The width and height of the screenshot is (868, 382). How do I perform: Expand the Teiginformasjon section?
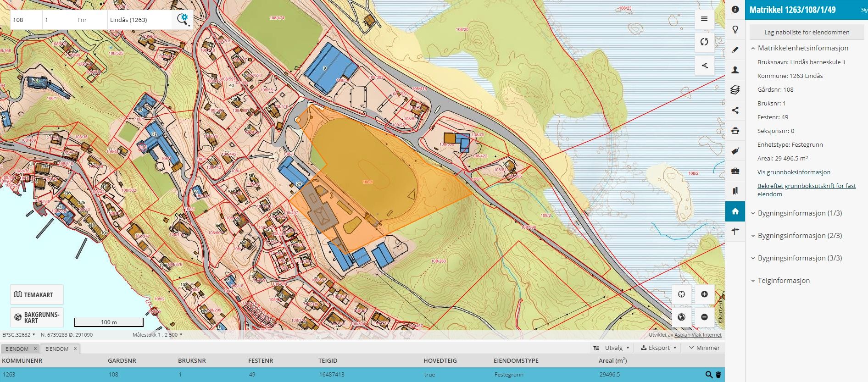coord(783,281)
